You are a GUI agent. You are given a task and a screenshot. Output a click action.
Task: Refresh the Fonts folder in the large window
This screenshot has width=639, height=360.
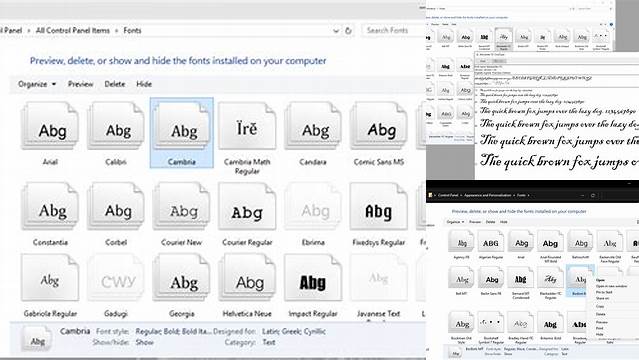(348, 31)
